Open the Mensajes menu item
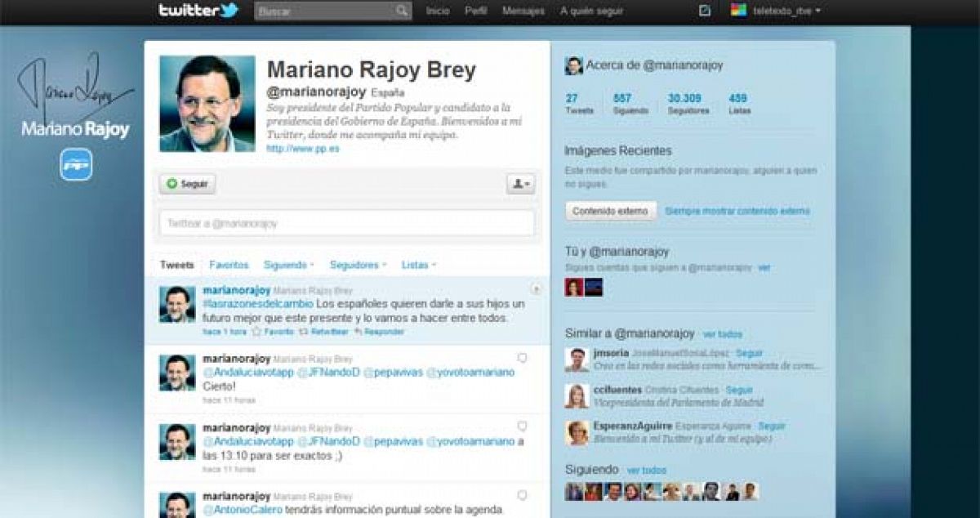The image size is (980, 518). (x=523, y=11)
